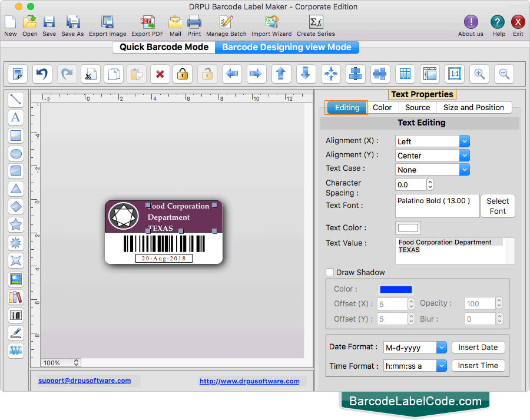The height and width of the screenshot is (420, 530).
Task: Undo the last action
Action: click(42, 74)
